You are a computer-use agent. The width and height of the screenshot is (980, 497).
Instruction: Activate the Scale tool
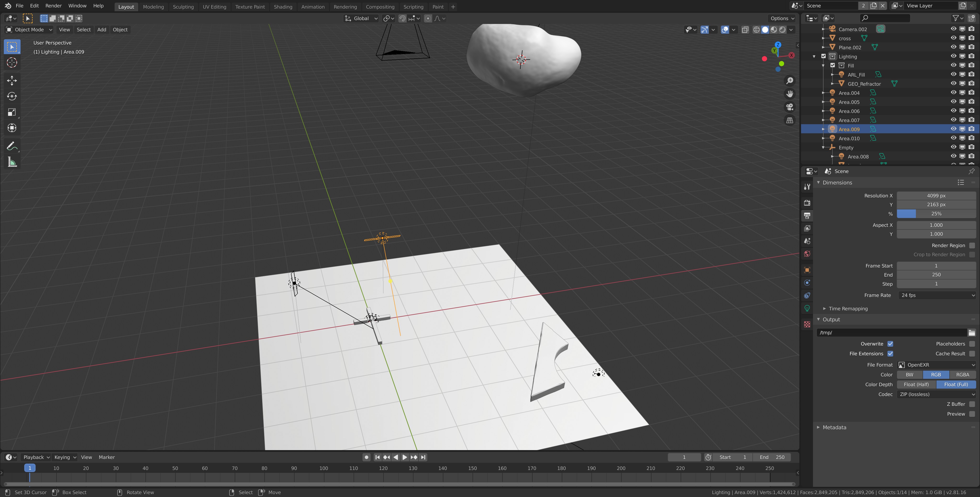[12, 112]
